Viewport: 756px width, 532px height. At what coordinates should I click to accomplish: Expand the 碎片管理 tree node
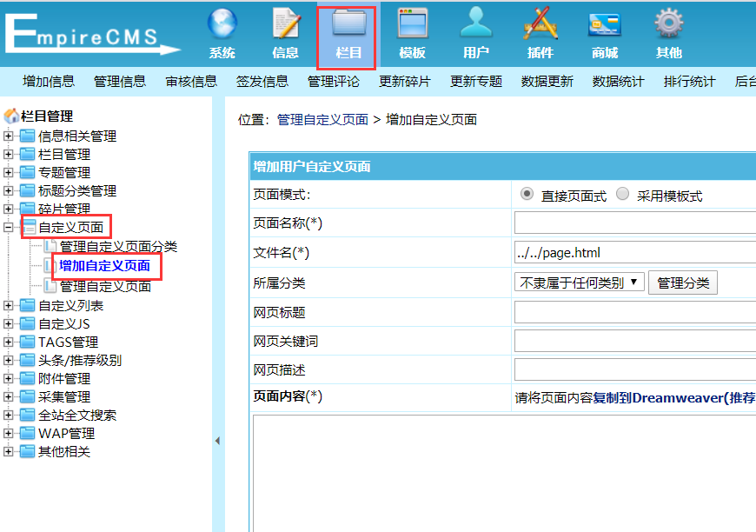click(x=8, y=209)
